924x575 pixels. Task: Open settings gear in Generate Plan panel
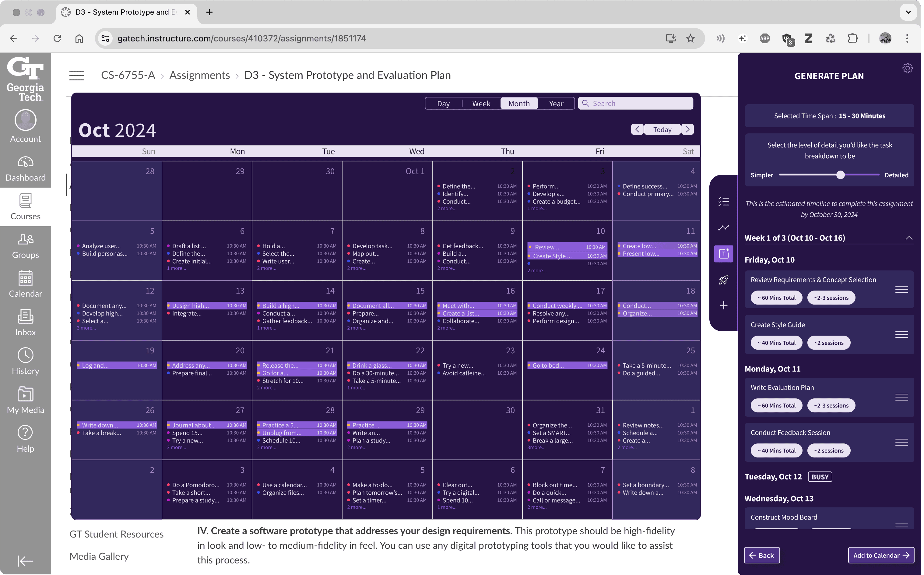click(x=907, y=69)
